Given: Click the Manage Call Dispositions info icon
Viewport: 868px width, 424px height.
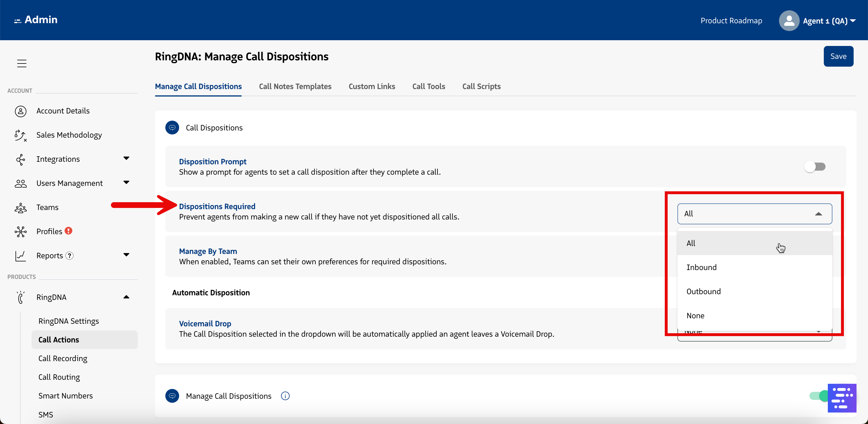Looking at the screenshot, I should (x=285, y=396).
